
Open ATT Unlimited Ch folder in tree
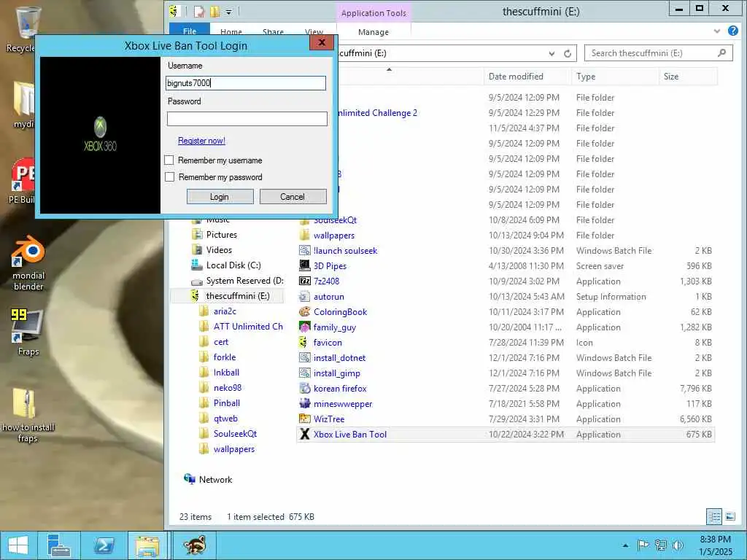(248, 326)
